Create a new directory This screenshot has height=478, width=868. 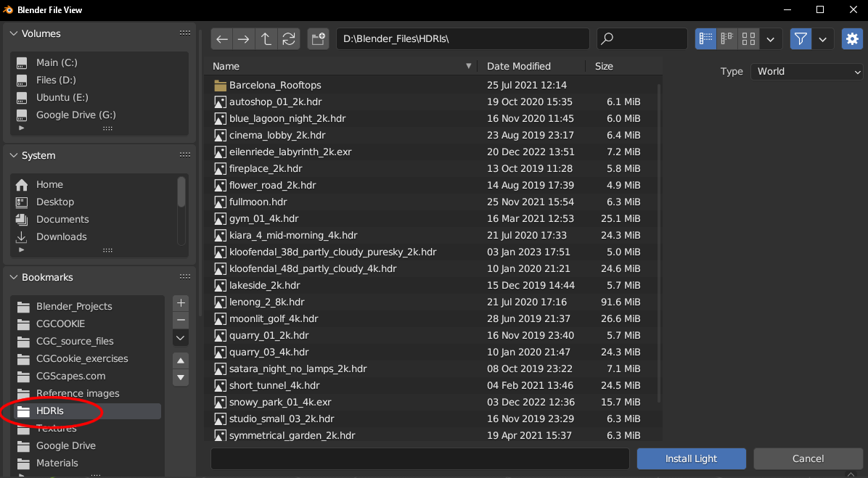point(319,38)
